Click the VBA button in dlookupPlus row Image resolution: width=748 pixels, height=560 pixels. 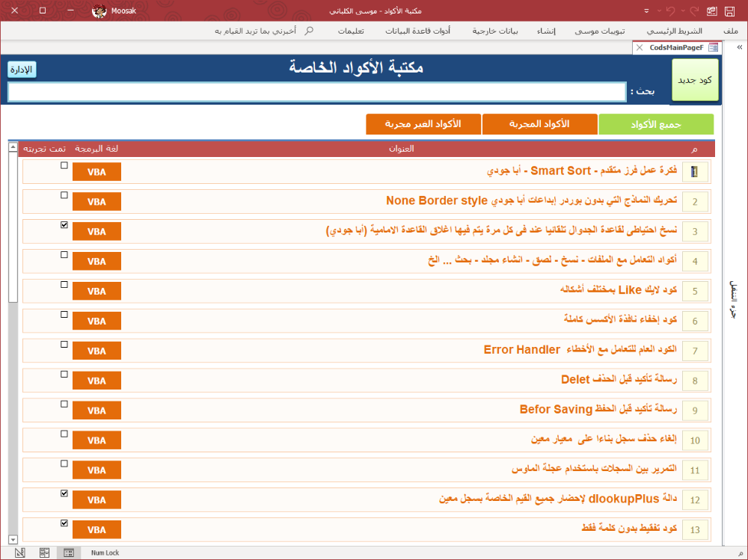(x=96, y=500)
